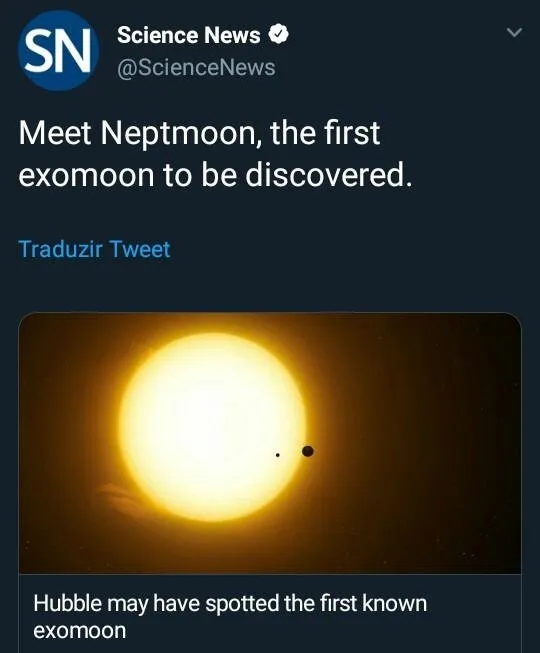540x653 pixels.
Task: Select the Meet Neptmoon tweet text
Action: 216,154
